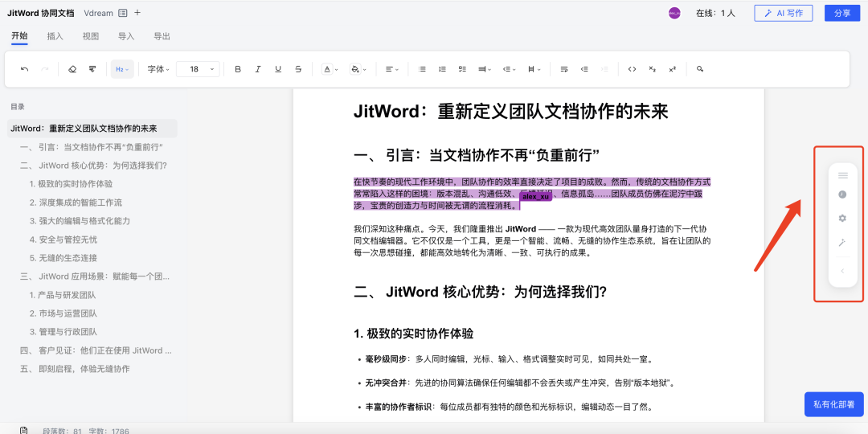Open the text color dropdown
This screenshot has width=868, height=434.
[331, 69]
